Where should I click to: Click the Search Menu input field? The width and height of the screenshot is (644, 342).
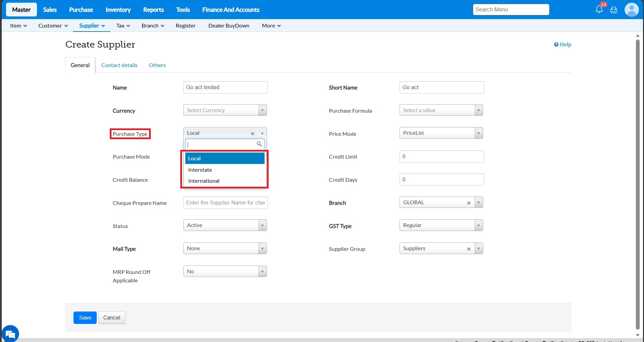(x=511, y=10)
